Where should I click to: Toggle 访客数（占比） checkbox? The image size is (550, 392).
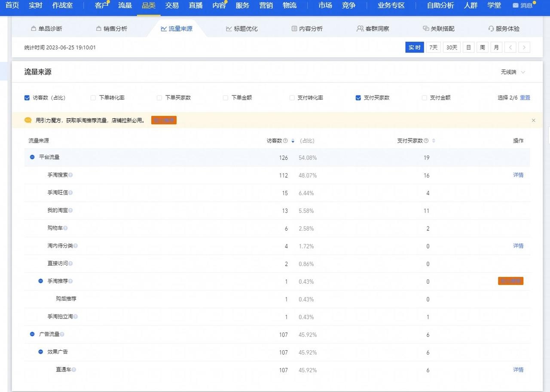click(x=27, y=98)
